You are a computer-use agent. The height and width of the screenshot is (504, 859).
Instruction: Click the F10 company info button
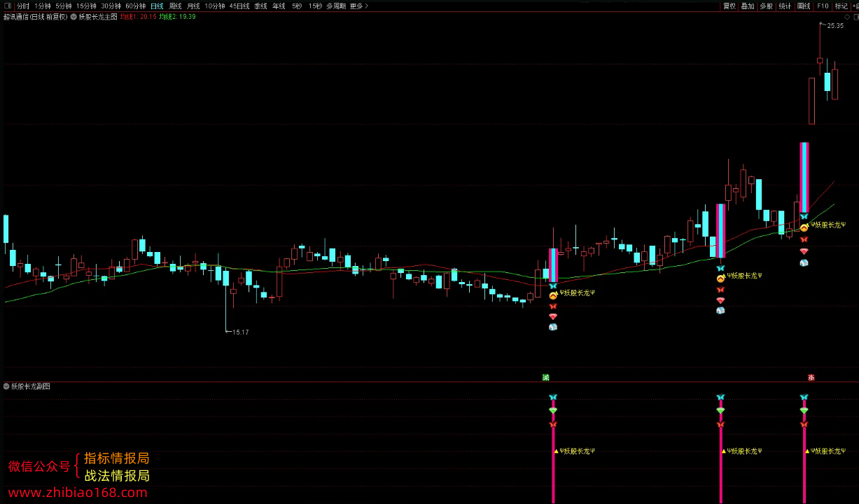coord(823,6)
